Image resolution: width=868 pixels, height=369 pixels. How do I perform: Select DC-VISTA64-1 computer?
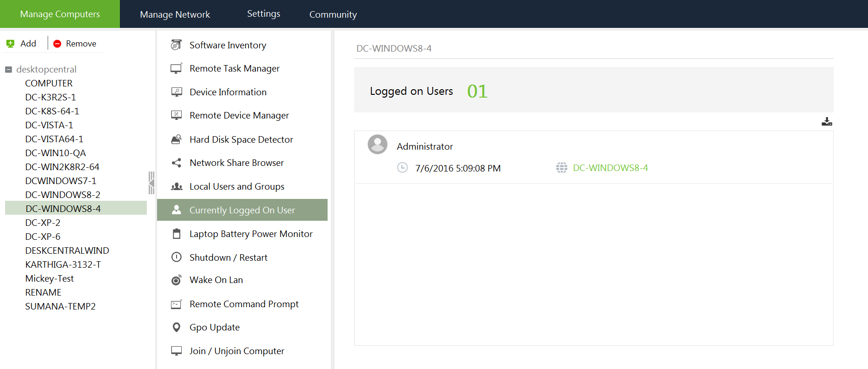point(54,139)
